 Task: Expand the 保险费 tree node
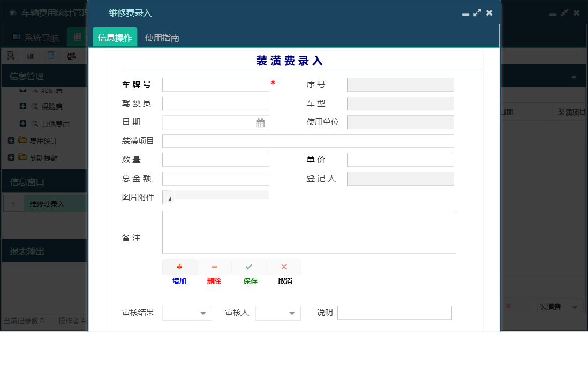point(22,106)
